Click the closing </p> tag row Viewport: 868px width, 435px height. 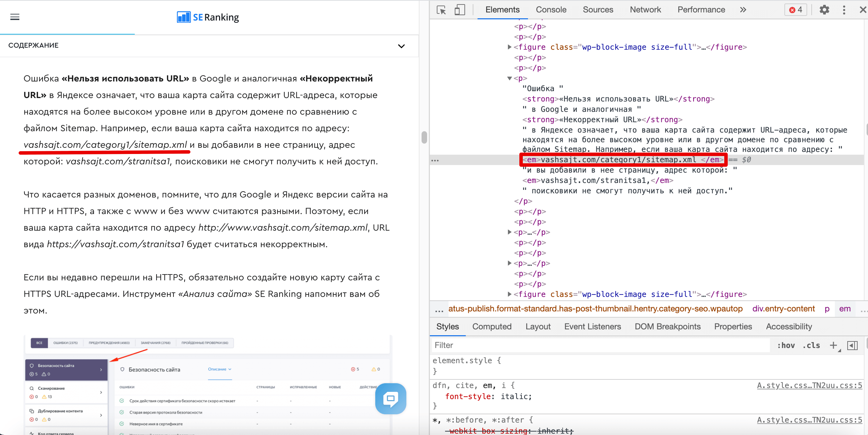tap(523, 201)
